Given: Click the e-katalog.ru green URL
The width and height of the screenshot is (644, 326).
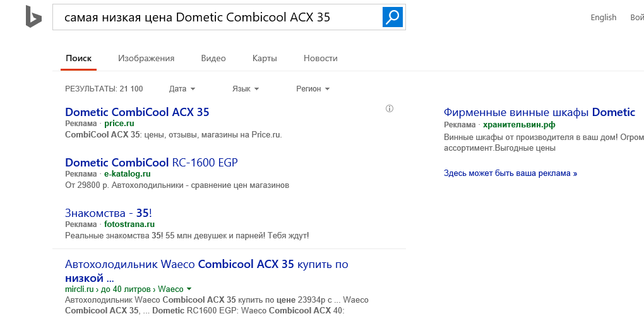Looking at the screenshot, I should pyautogui.click(x=128, y=174).
